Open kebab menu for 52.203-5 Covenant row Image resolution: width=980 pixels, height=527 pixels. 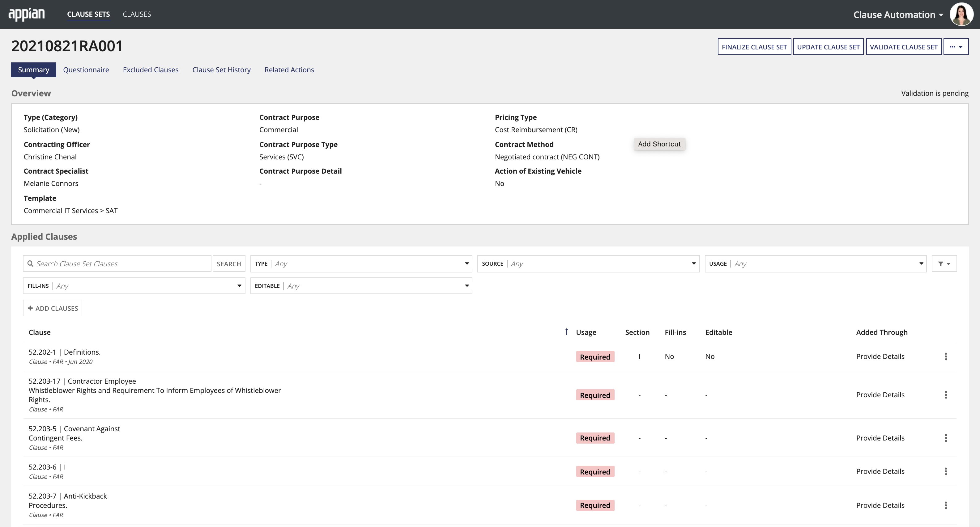tap(946, 438)
